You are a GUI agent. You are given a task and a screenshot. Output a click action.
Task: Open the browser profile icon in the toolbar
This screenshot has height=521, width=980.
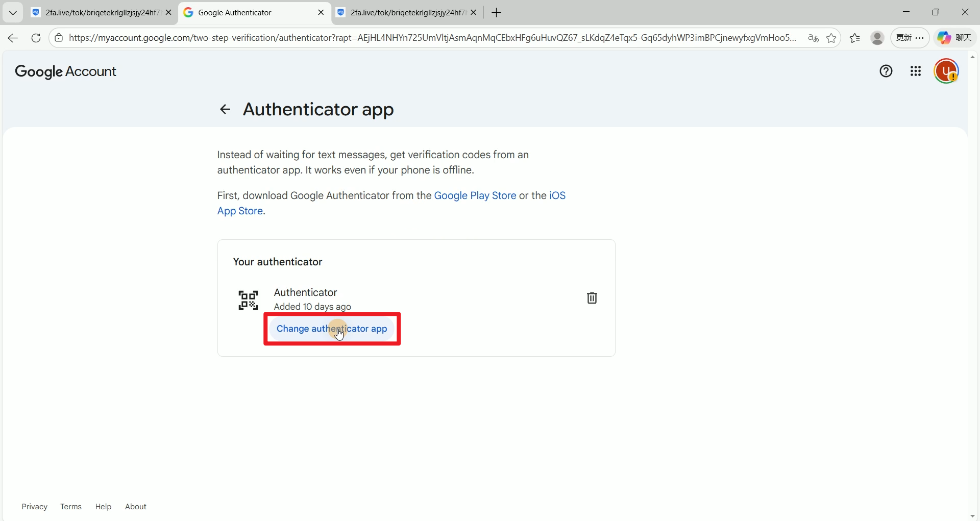pos(877,38)
